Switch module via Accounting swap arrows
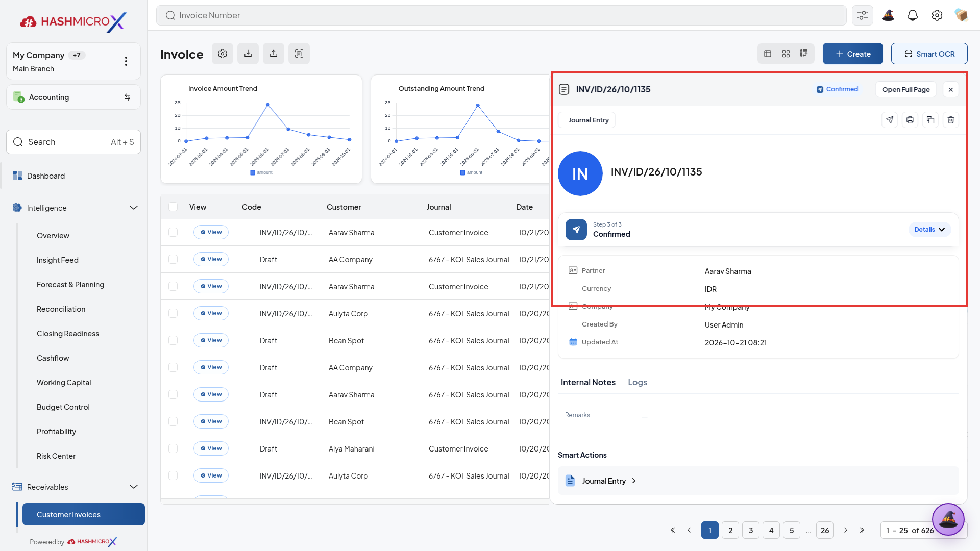 128,97
